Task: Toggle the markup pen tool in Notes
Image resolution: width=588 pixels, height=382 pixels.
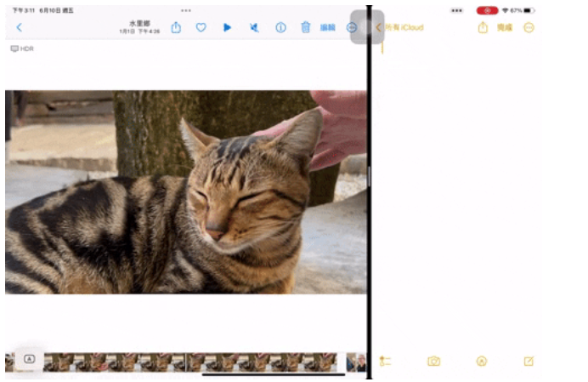Action: coord(482,362)
